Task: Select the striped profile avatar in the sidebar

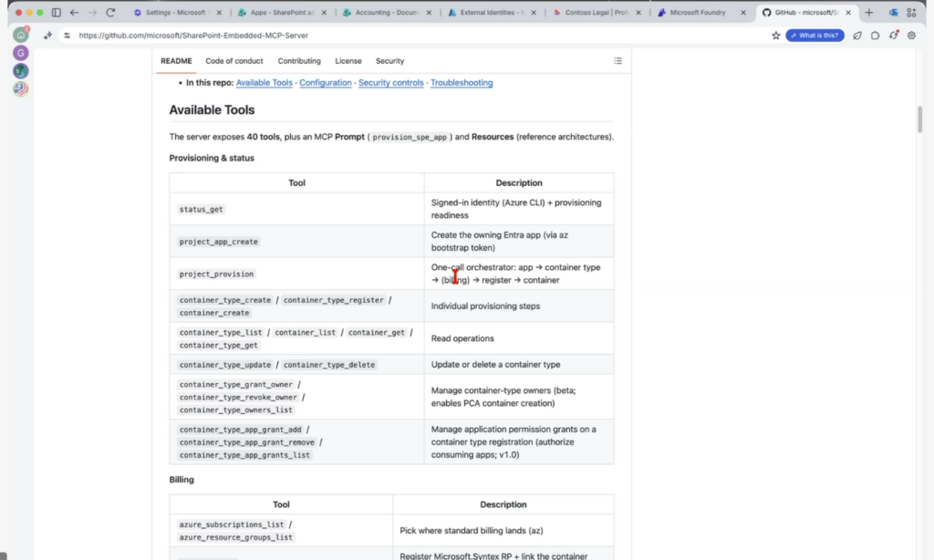Action: [21, 88]
